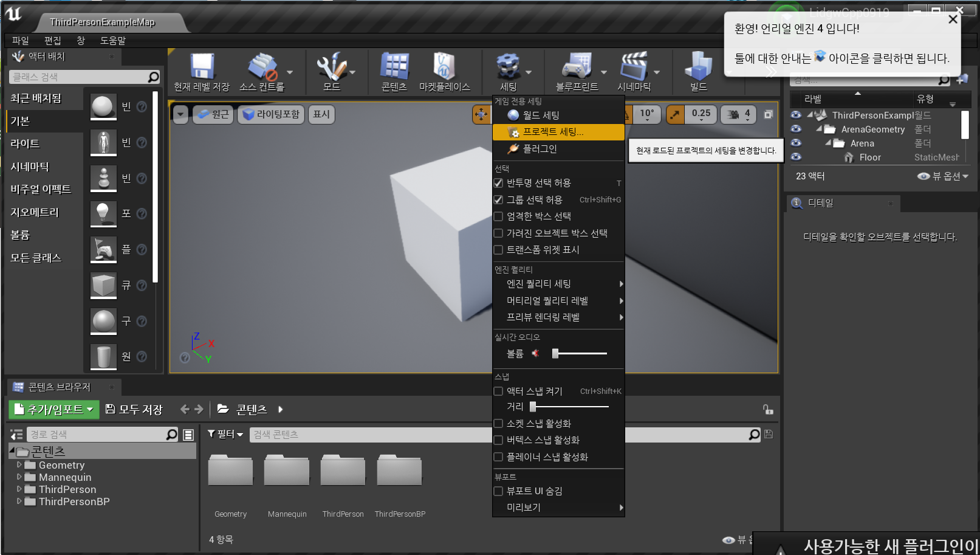Toggle the sources tree view icon
This screenshot has width=980, height=555.
(x=16, y=435)
